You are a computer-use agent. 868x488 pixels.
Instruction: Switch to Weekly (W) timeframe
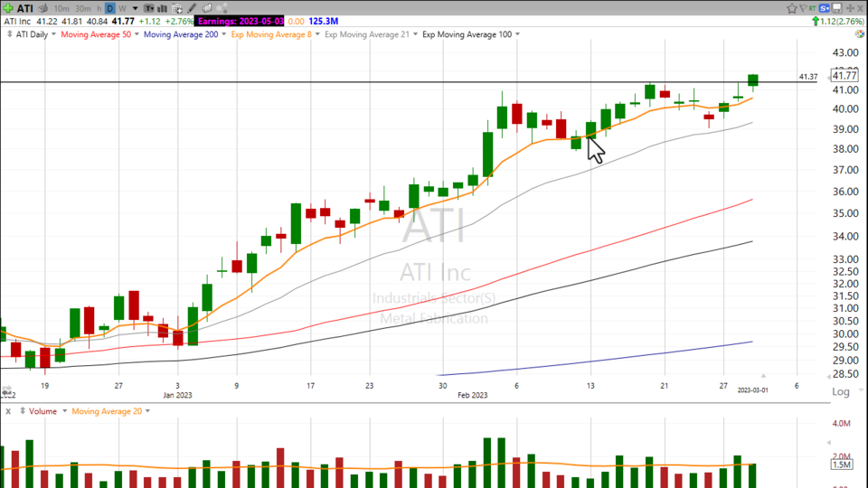tap(122, 8)
